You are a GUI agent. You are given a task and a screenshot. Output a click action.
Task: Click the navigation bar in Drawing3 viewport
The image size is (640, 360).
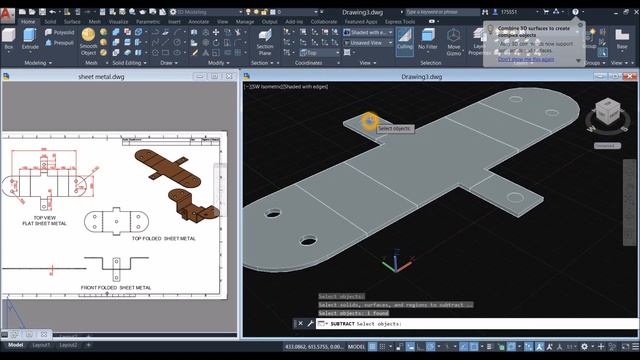[629, 202]
